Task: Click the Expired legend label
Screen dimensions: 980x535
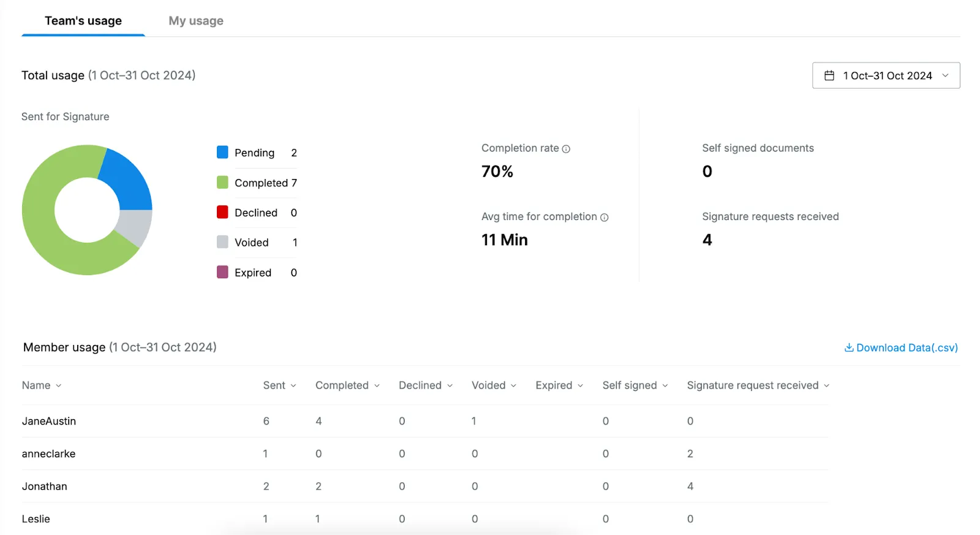Action: click(x=253, y=273)
